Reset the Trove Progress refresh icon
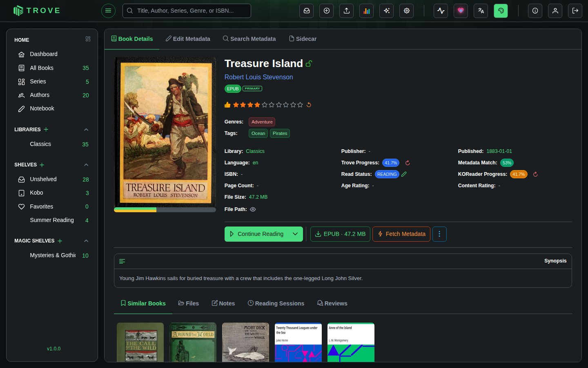Viewport: 588px width, 368px height. [408, 163]
